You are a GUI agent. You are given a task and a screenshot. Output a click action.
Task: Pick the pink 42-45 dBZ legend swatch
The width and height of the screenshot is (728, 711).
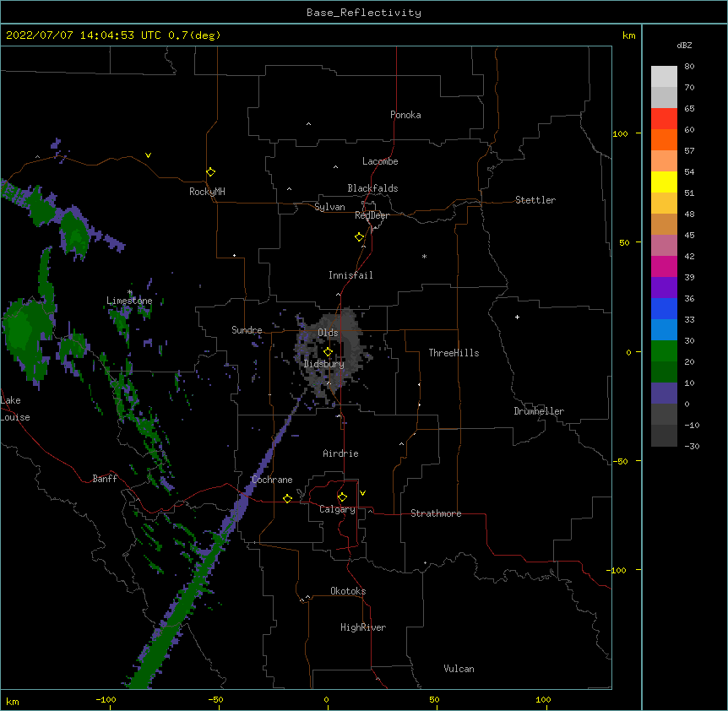[x=664, y=246]
